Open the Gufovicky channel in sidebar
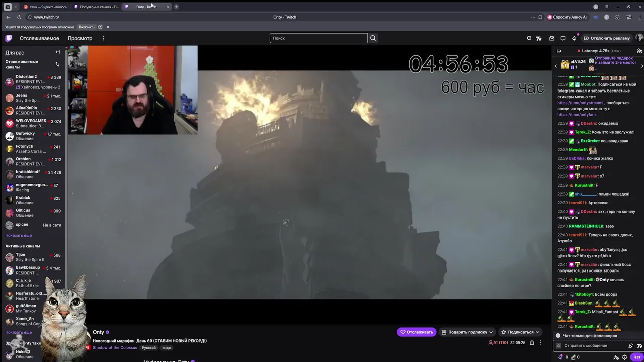The image size is (644, 362). point(33,136)
